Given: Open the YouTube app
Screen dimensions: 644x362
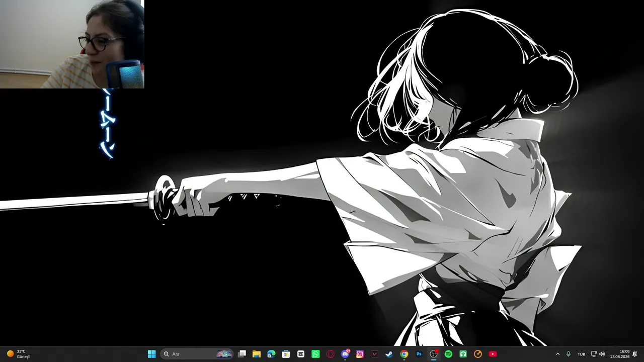Looking at the screenshot, I should click(x=493, y=354).
